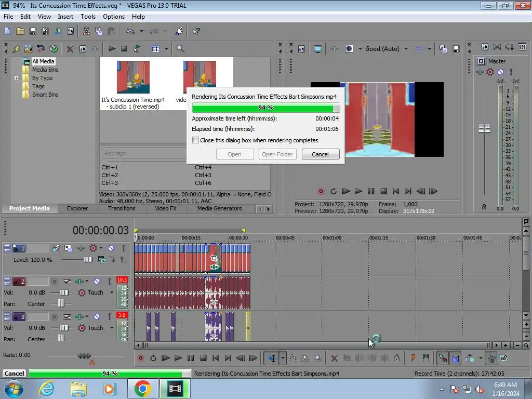532x399 pixels.
Task: Open a project via folder icon
Action: coord(20,31)
